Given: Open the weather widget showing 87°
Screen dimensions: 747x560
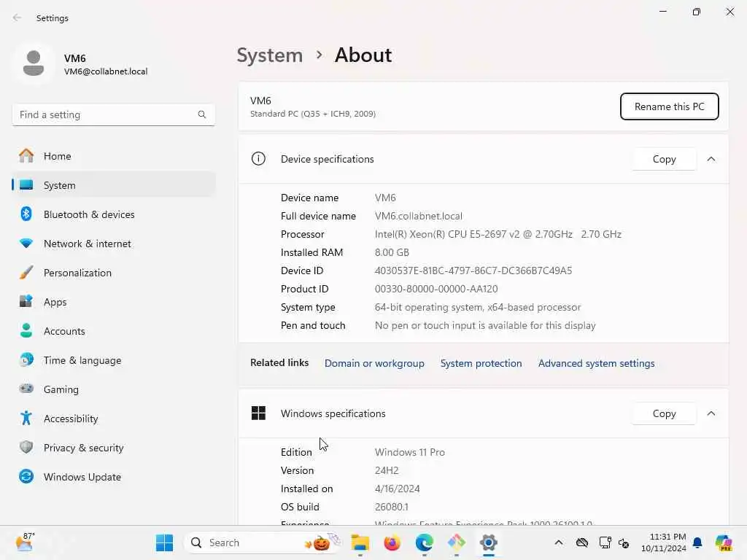Looking at the screenshot, I should coord(25,542).
